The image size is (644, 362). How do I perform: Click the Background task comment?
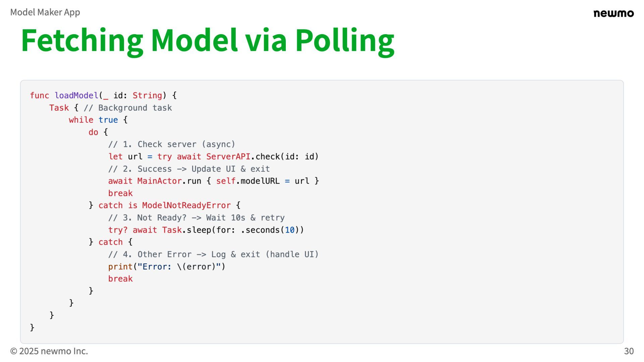(128, 108)
